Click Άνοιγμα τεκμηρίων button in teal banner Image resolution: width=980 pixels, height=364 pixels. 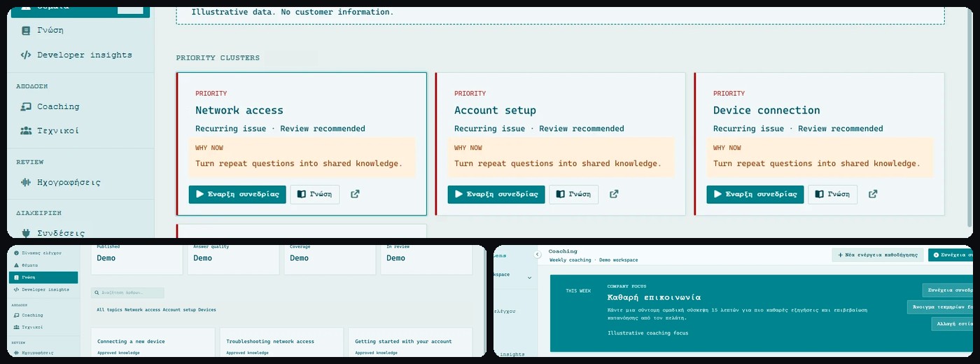pos(939,307)
